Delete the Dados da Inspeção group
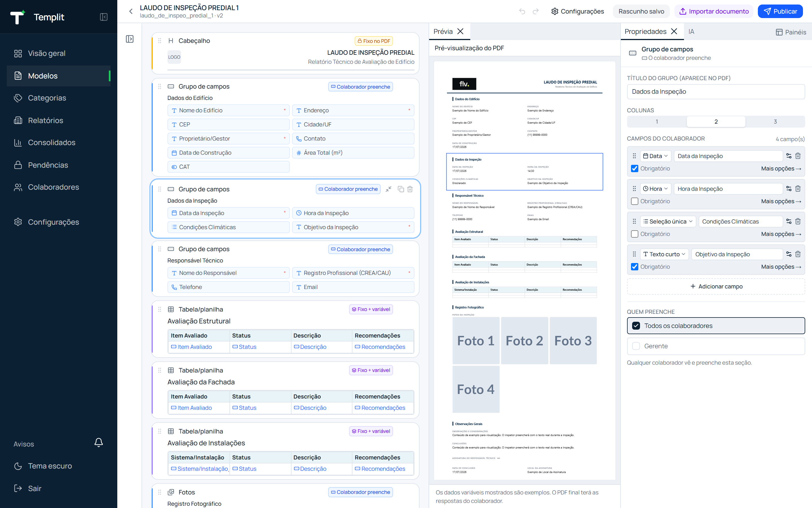The image size is (812, 508). point(410,189)
